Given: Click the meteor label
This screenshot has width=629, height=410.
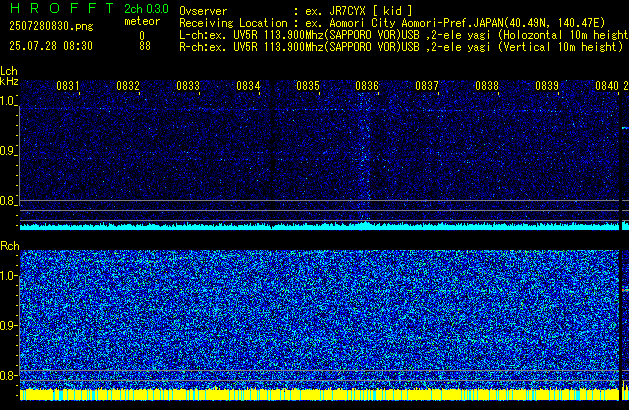Looking at the screenshot, I should (142, 21).
